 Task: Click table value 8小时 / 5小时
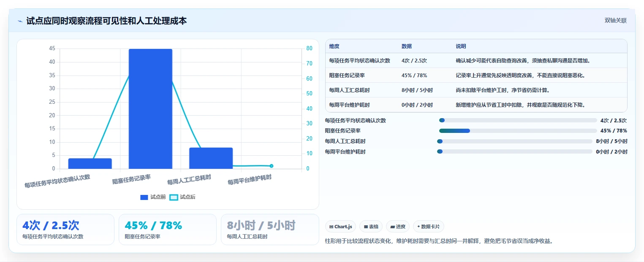417,90
